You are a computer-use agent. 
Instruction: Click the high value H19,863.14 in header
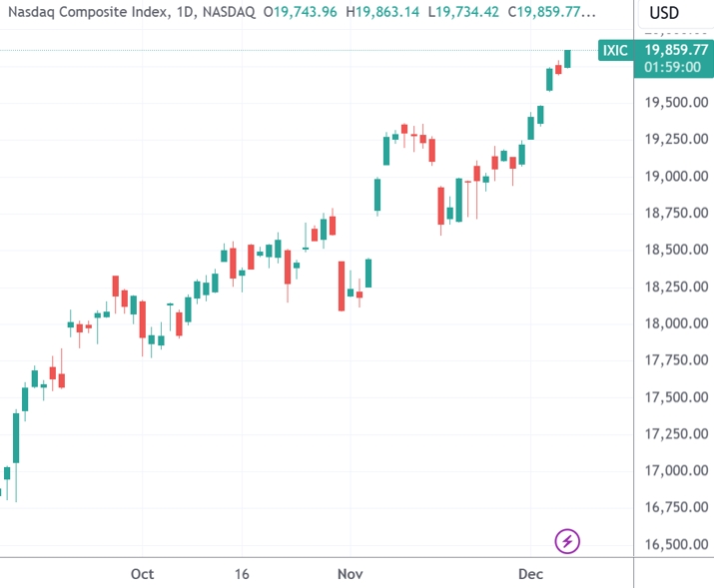pos(382,12)
